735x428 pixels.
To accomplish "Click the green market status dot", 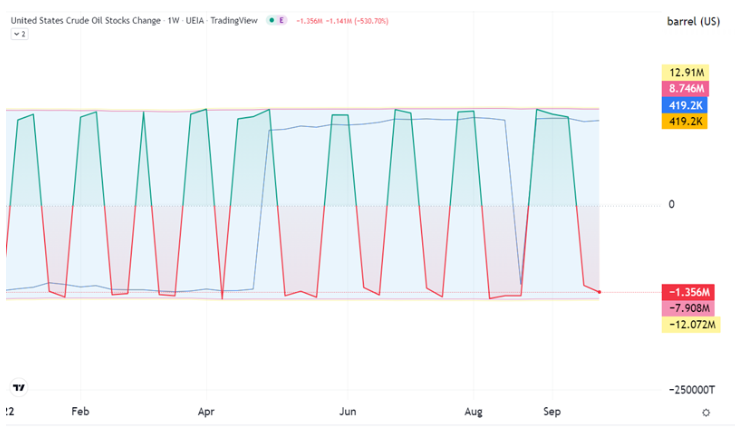I will point(271,20).
